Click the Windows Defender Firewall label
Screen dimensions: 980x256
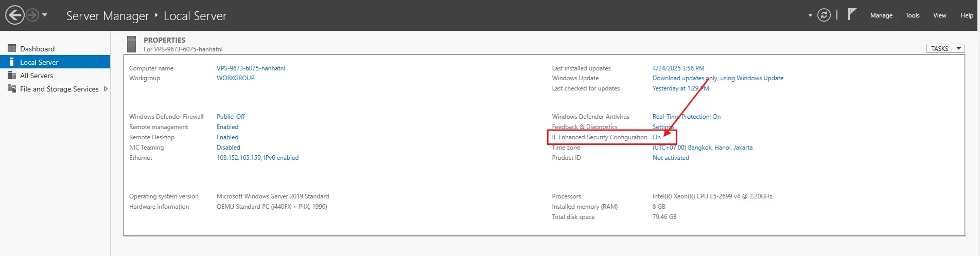tap(166, 117)
